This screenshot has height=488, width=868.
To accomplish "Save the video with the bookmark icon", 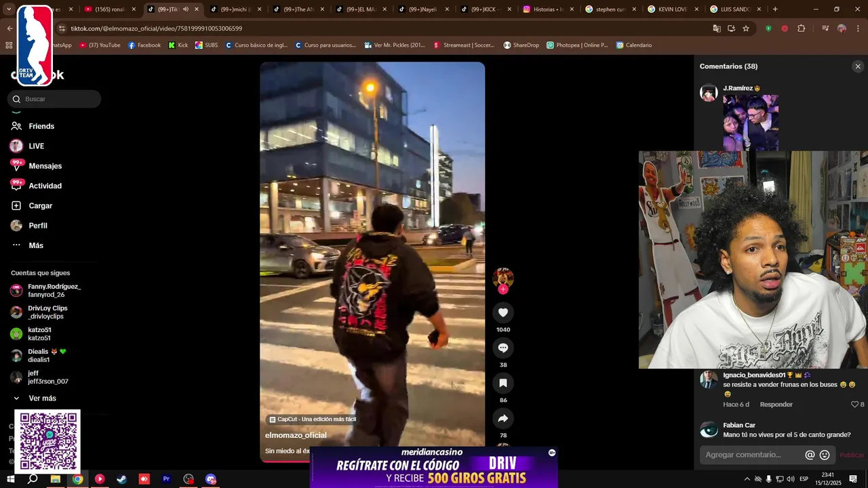I will tap(503, 383).
